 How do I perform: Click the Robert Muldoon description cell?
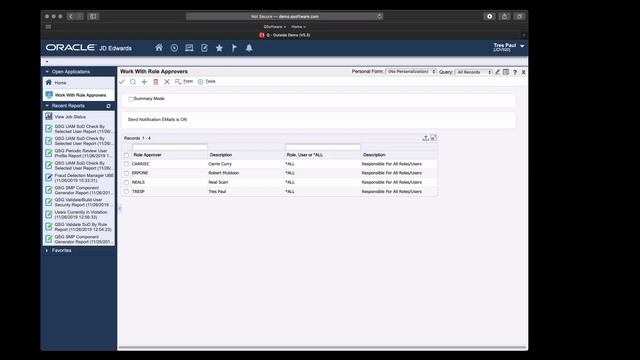(x=224, y=173)
